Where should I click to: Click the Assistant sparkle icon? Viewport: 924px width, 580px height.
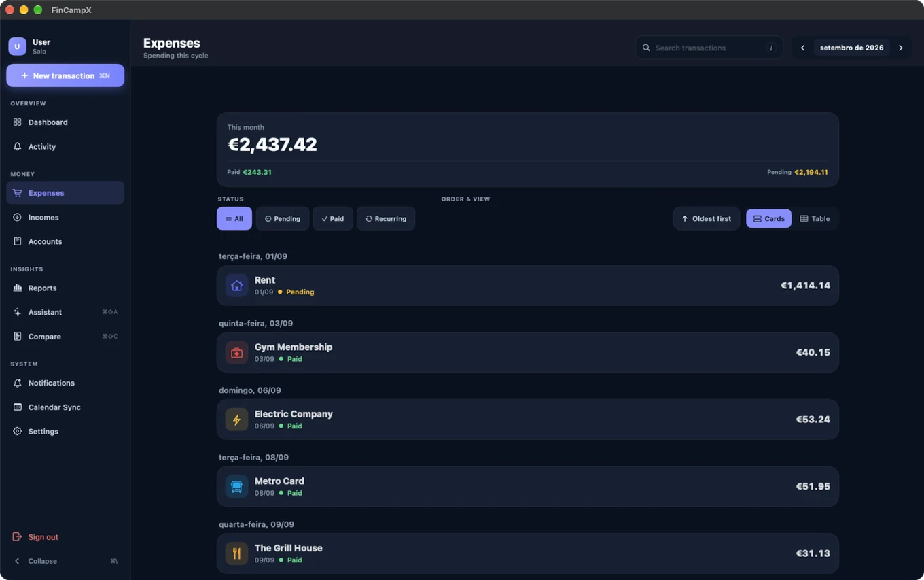[18, 312]
